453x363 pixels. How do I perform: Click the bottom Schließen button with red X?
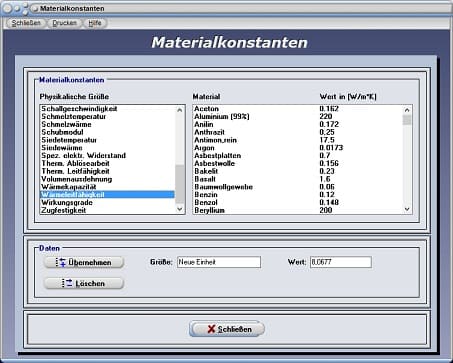(227, 329)
